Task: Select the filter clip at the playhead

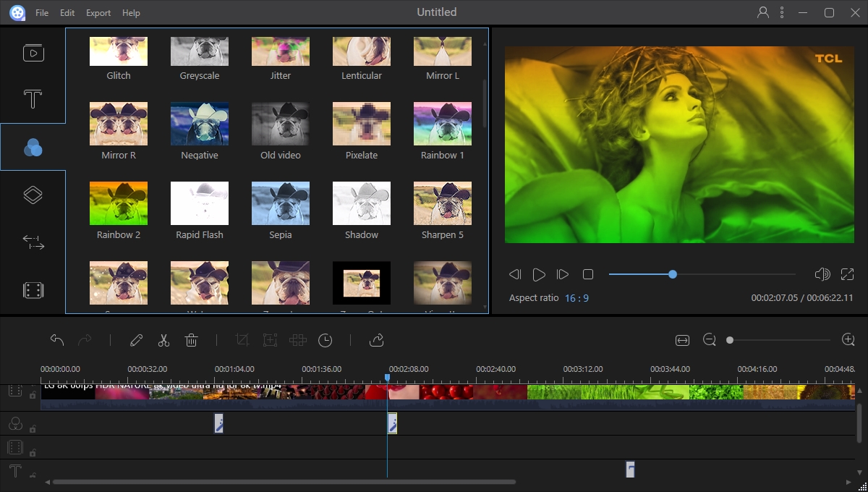Action: pyautogui.click(x=392, y=424)
